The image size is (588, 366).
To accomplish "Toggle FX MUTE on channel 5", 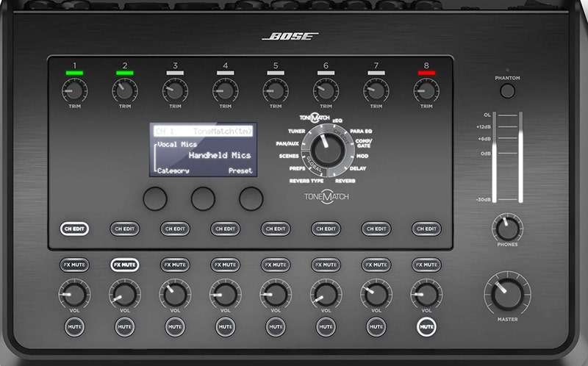I will [x=276, y=265].
